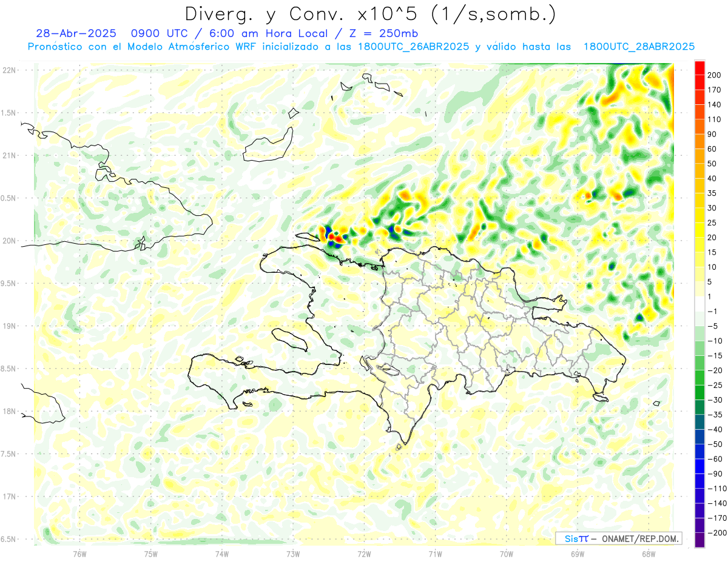Click the '-140' colorbar value
728x562 pixels.
718,504
